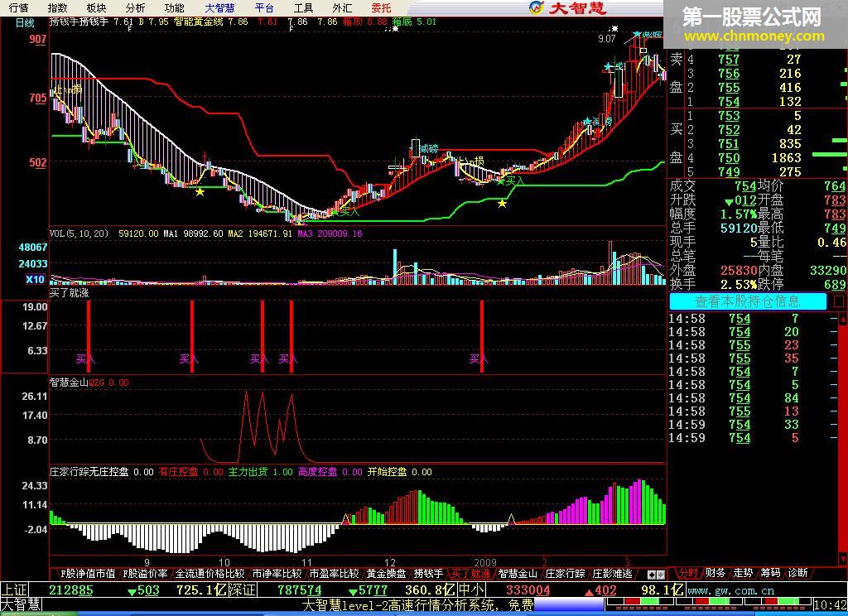Select the 市净率比较 tab
This screenshot has height=616, width=848.
coord(277,573)
